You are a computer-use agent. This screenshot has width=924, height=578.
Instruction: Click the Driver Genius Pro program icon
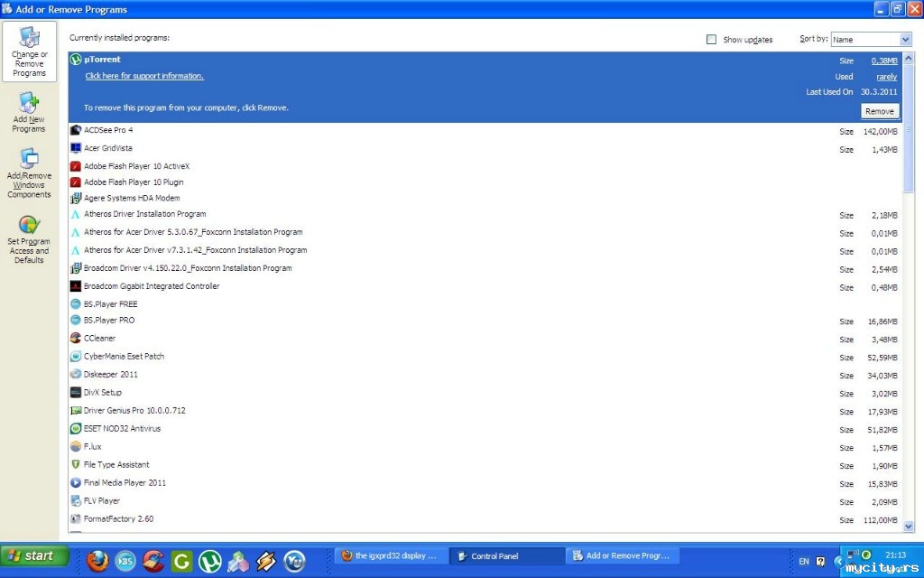(76, 411)
